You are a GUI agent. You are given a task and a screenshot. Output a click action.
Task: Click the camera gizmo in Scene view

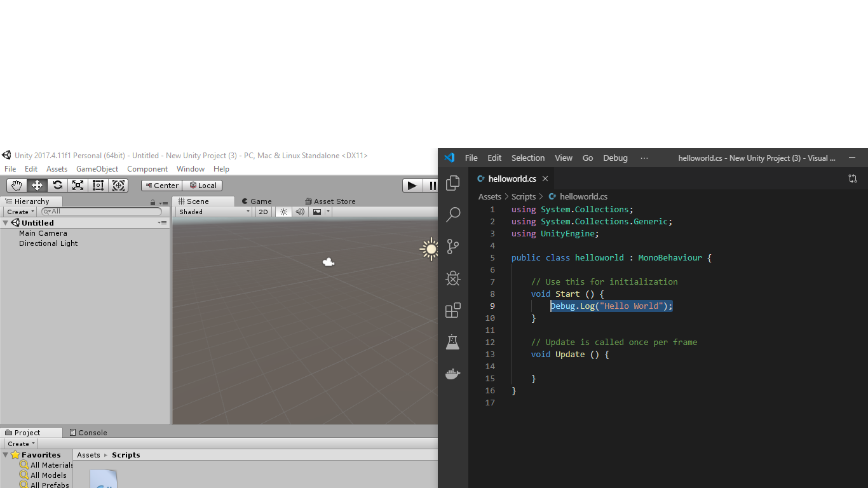[x=329, y=262]
